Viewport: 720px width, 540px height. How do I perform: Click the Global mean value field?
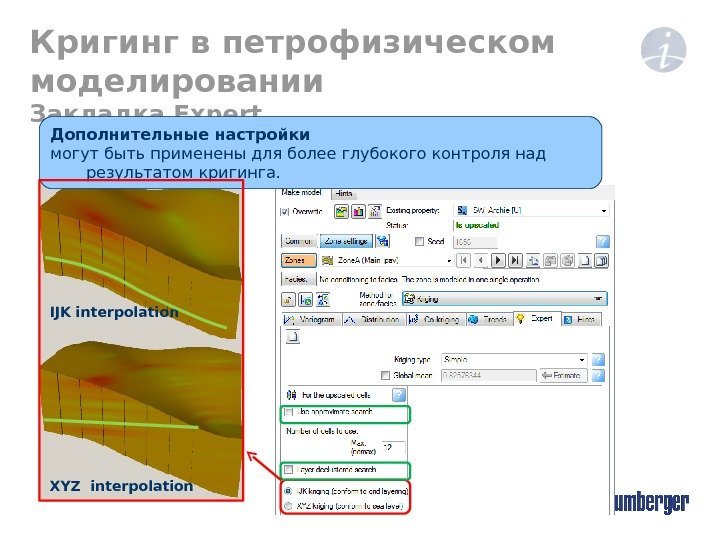[x=488, y=375]
